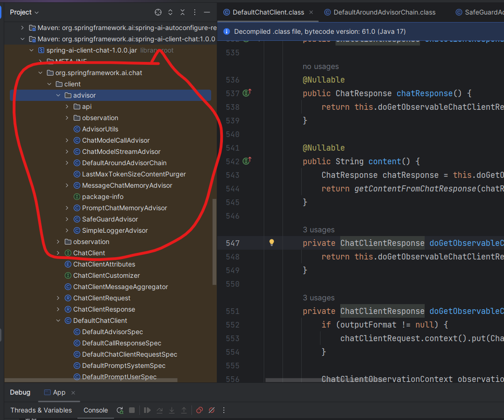Collapse the advisor folder

point(58,95)
